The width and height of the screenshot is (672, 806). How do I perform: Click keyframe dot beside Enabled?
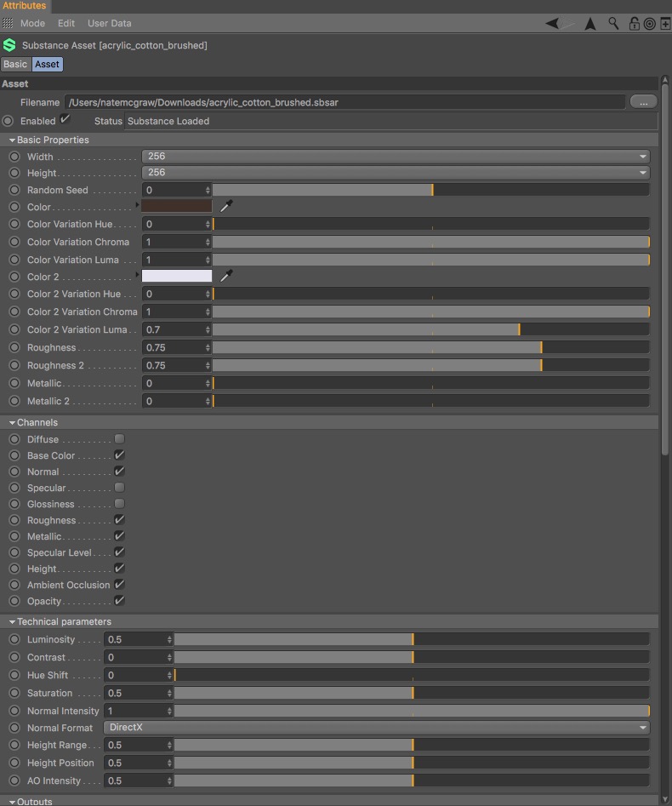pyautogui.click(x=8, y=121)
